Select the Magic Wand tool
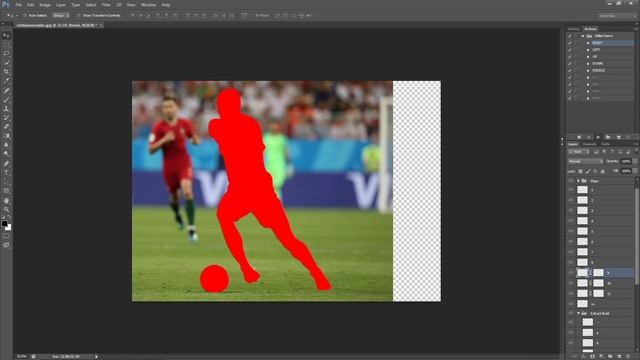640x360 pixels. (6, 62)
